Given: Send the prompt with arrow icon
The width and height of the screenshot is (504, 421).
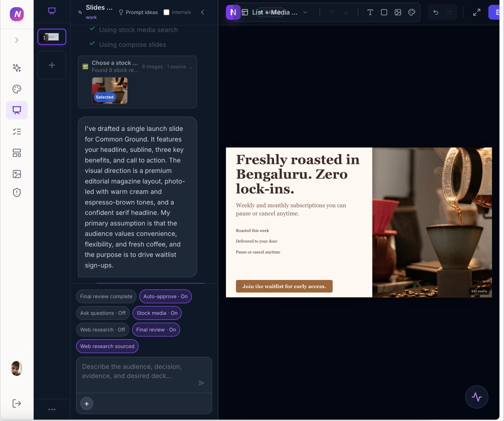Looking at the screenshot, I should 202,383.
